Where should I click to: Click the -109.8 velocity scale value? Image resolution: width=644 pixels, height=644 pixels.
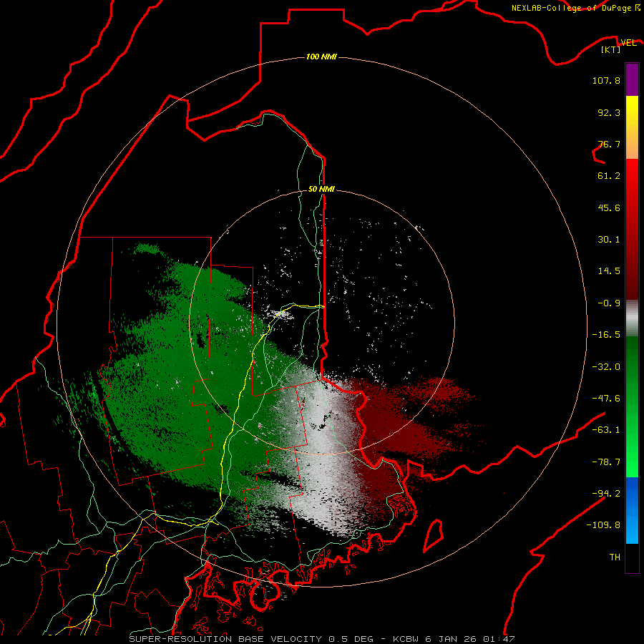(603, 525)
